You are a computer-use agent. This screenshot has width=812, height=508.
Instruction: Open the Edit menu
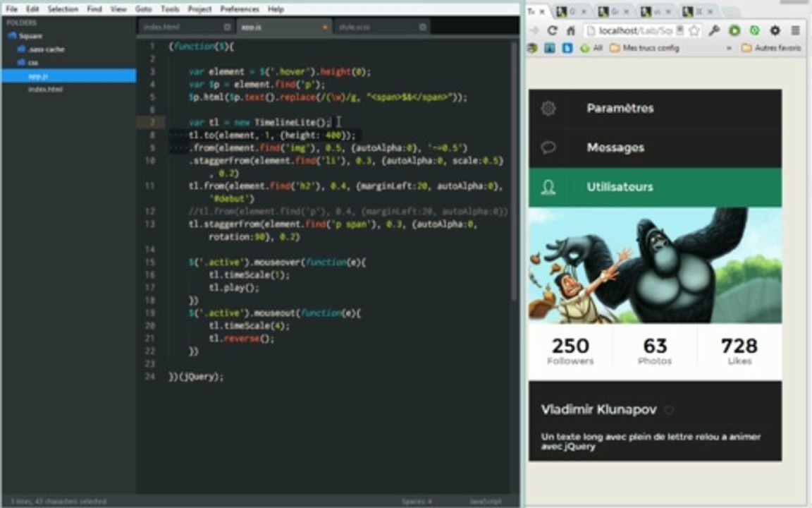32,8
